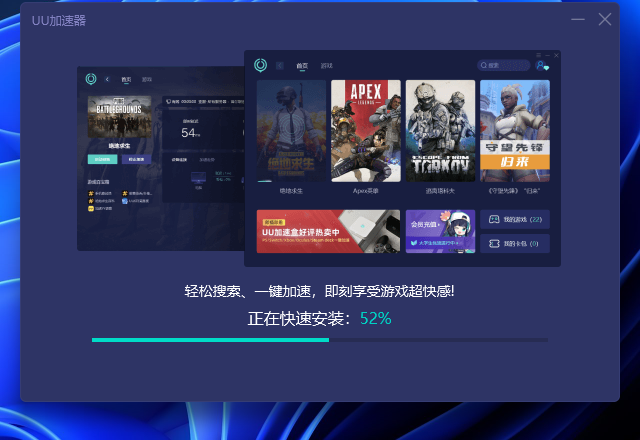
Task: Click the red UU加速盒 promotional banner
Action: 328,231
